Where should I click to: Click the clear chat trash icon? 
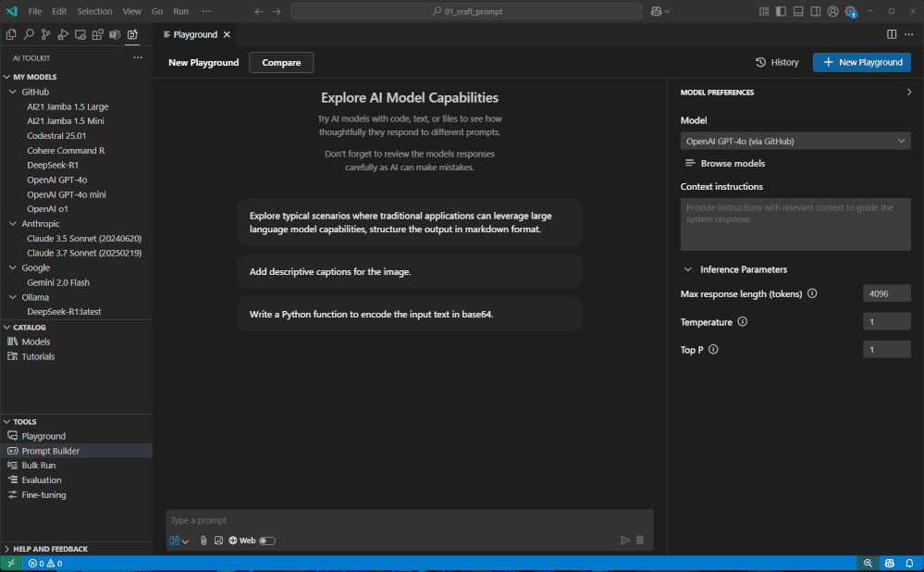(640, 541)
